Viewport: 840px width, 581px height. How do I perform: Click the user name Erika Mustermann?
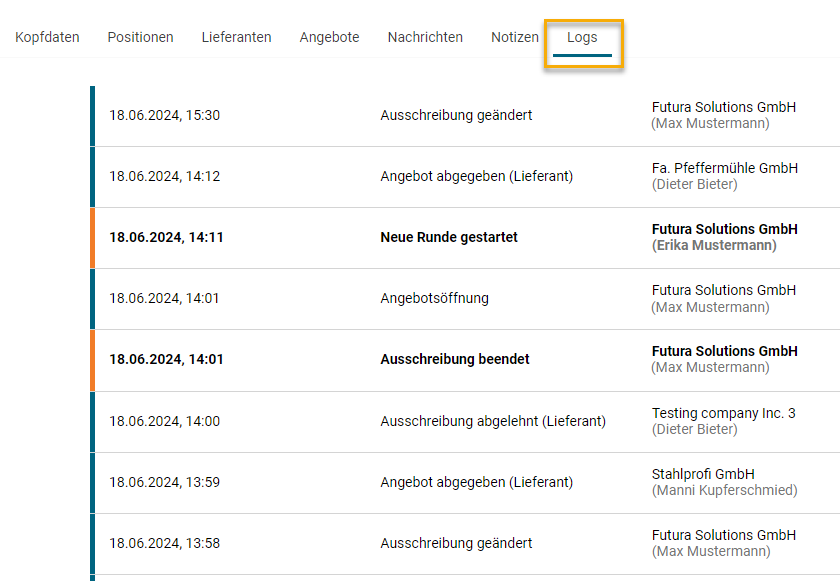click(714, 245)
